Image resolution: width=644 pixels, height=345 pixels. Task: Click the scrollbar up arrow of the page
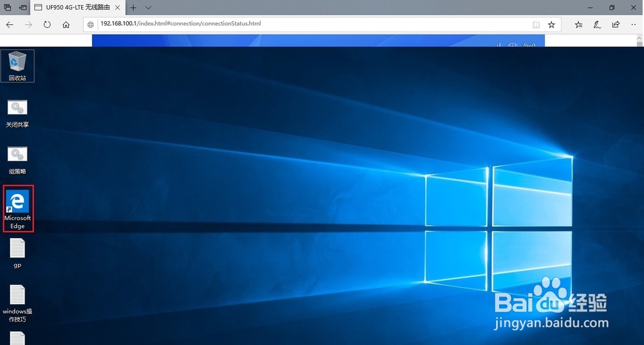(640, 38)
